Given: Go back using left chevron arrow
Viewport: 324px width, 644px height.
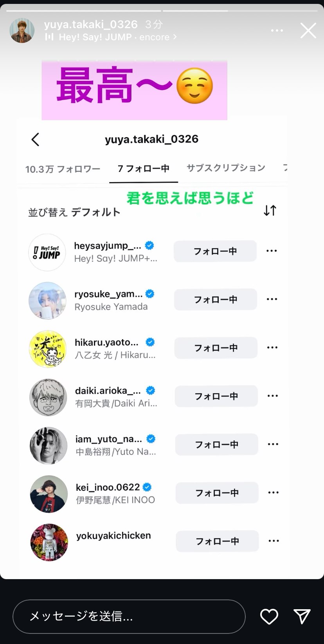Looking at the screenshot, I should click(36, 140).
